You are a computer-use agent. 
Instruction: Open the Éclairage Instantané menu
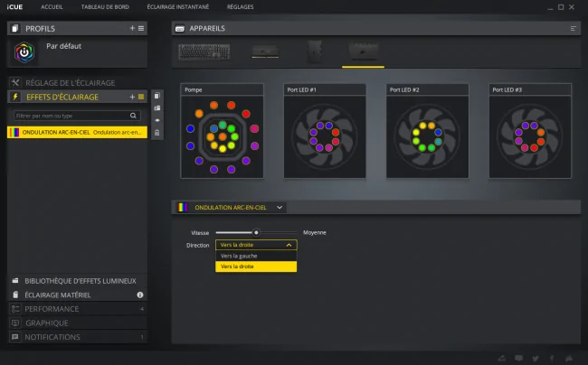point(177,6)
